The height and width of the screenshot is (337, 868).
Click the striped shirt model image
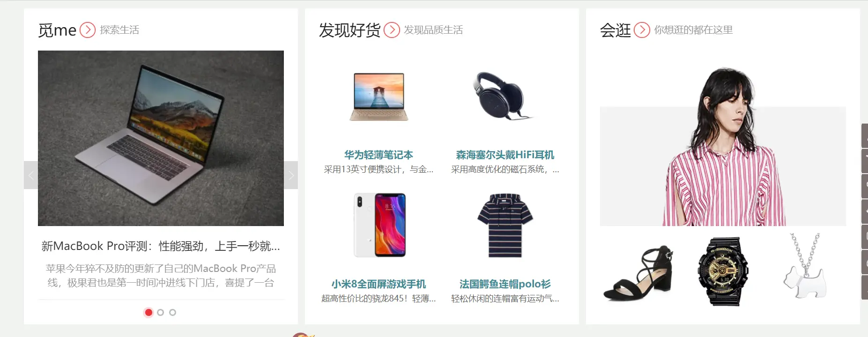[723, 147]
